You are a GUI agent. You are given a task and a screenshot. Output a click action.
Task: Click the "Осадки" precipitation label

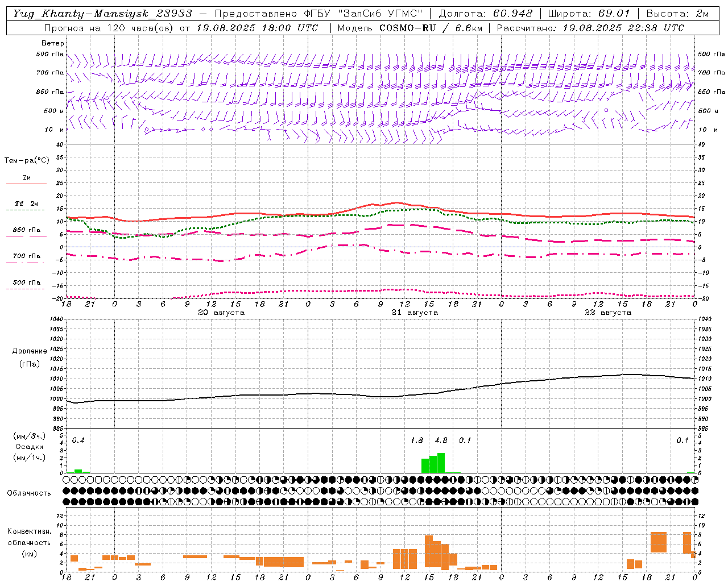point(29,447)
